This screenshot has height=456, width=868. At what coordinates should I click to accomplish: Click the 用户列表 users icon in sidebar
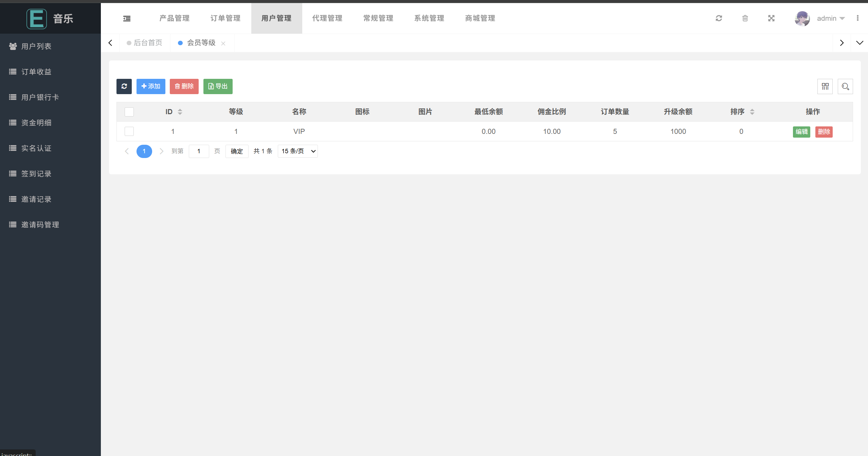(x=13, y=46)
